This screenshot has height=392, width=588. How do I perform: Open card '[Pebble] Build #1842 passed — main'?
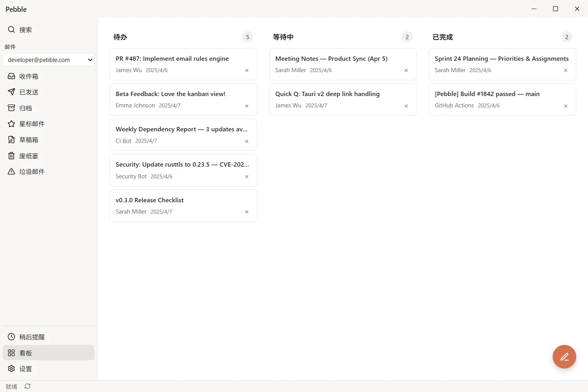[x=502, y=100]
